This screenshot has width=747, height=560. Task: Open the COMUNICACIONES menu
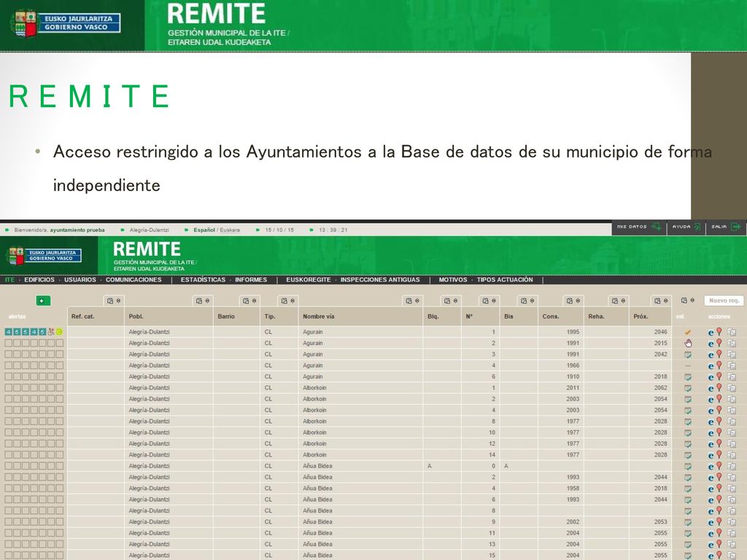(134, 280)
